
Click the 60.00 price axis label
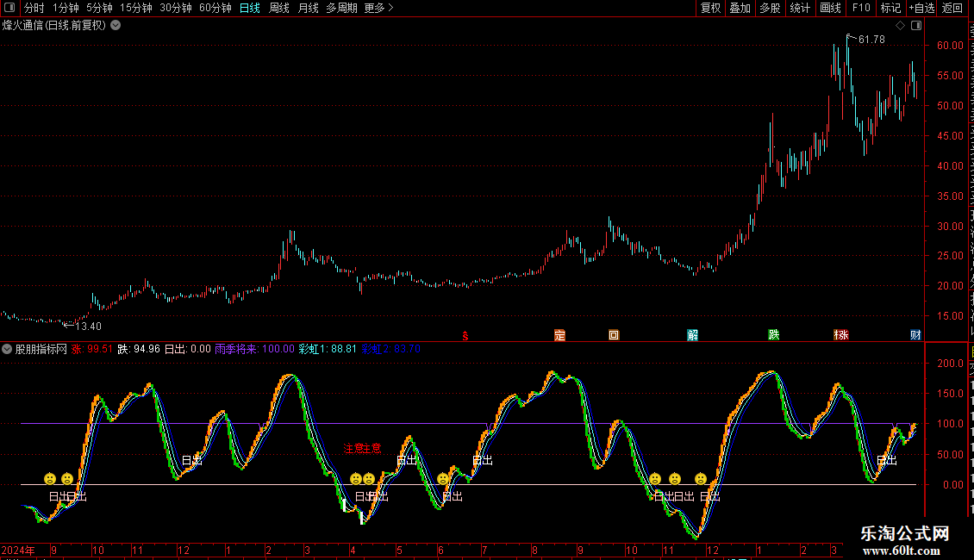(x=951, y=46)
